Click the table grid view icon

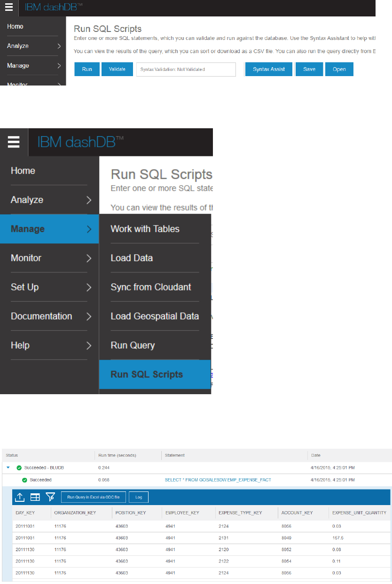pos(35,497)
